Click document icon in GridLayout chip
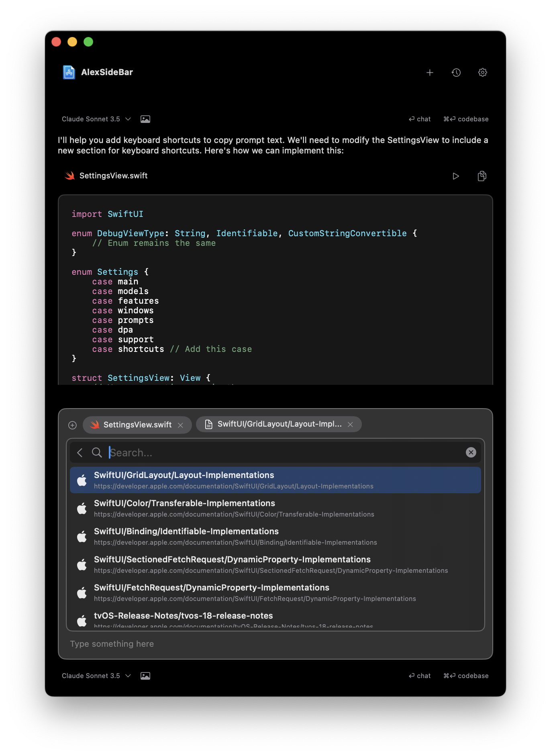This screenshot has width=551, height=756. 208,424
